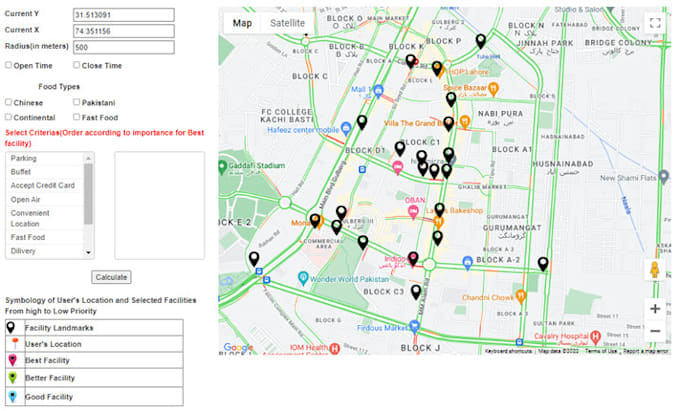Image resolution: width=680 pixels, height=411 pixels.
Task: Click New Shami Flats location pin
Action: [x=664, y=176]
